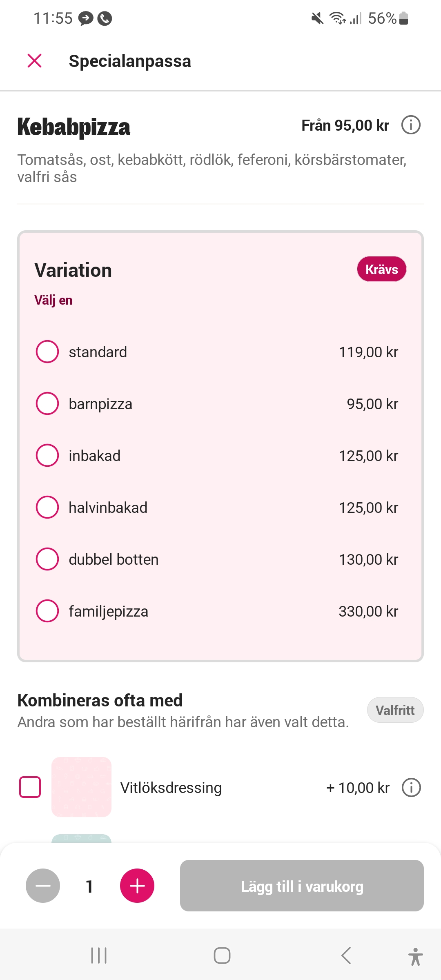The width and height of the screenshot is (441, 980).
Task: Select familjepizza for 330,00 kr
Action: [x=47, y=611]
